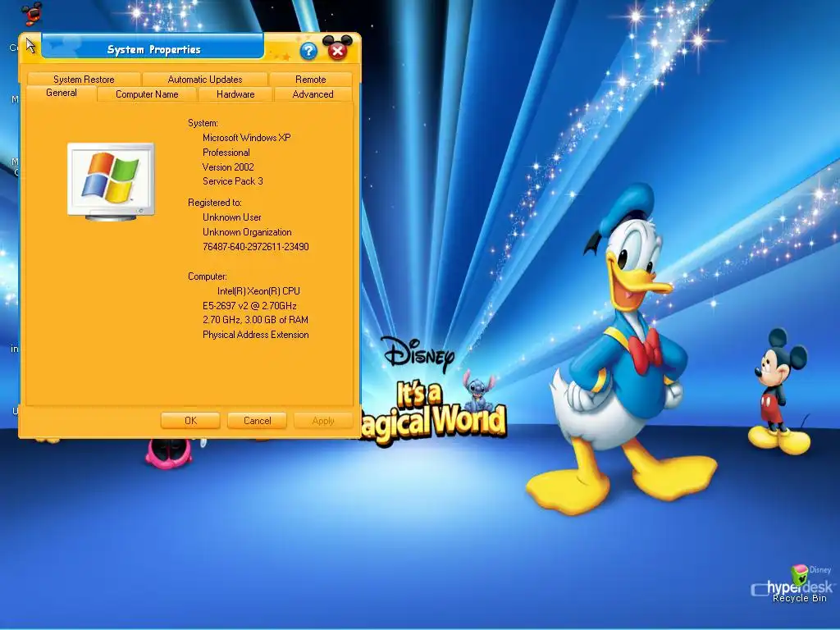Viewport: 840px width, 630px height.
Task: Switch to the System Restore tab
Action: (84, 80)
